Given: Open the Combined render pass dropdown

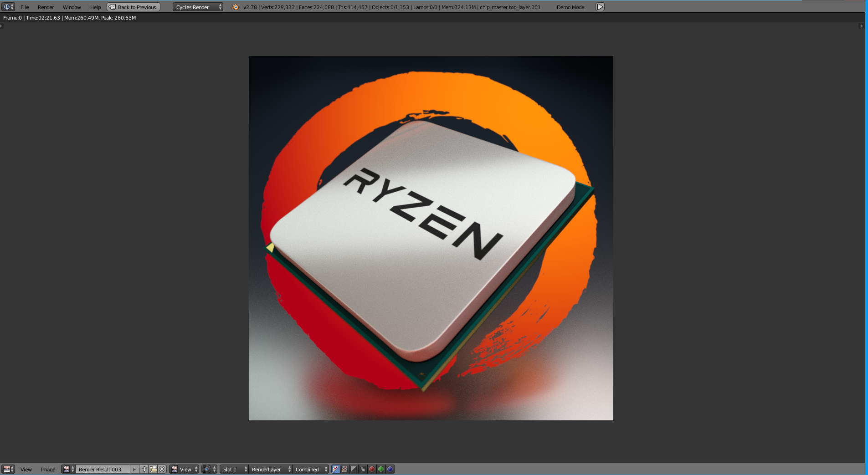Looking at the screenshot, I should point(311,469).
